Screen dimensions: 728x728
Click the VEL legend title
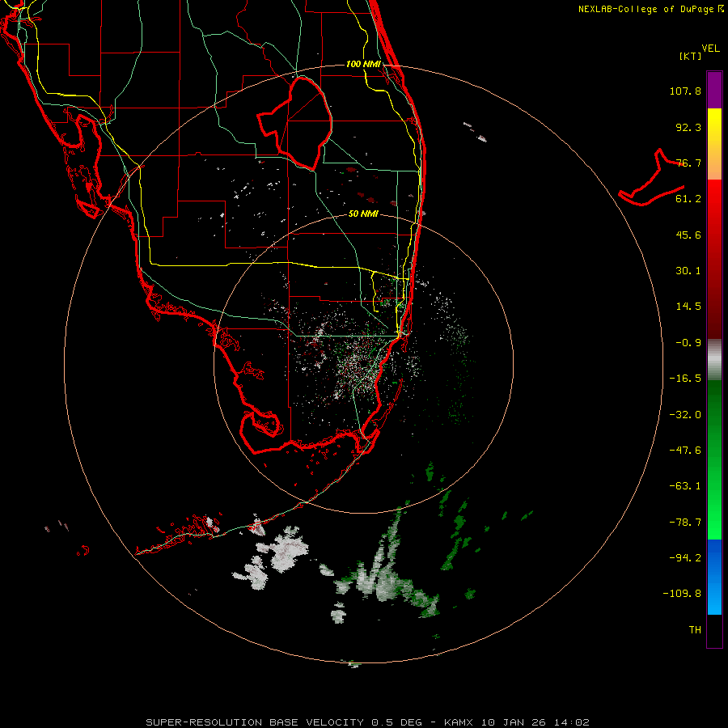pyautogui.click(x=710, y=49)
